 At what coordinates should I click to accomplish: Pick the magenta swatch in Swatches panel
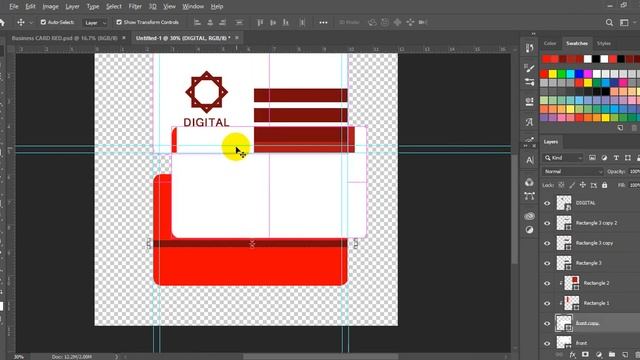point(588,74)
